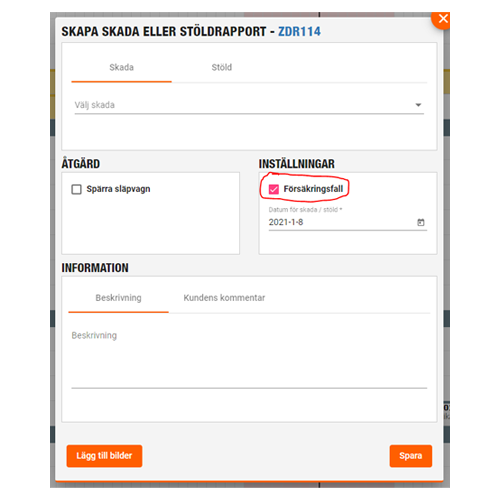Enable the Spärra släpvagn checkbox

[76, 189]
